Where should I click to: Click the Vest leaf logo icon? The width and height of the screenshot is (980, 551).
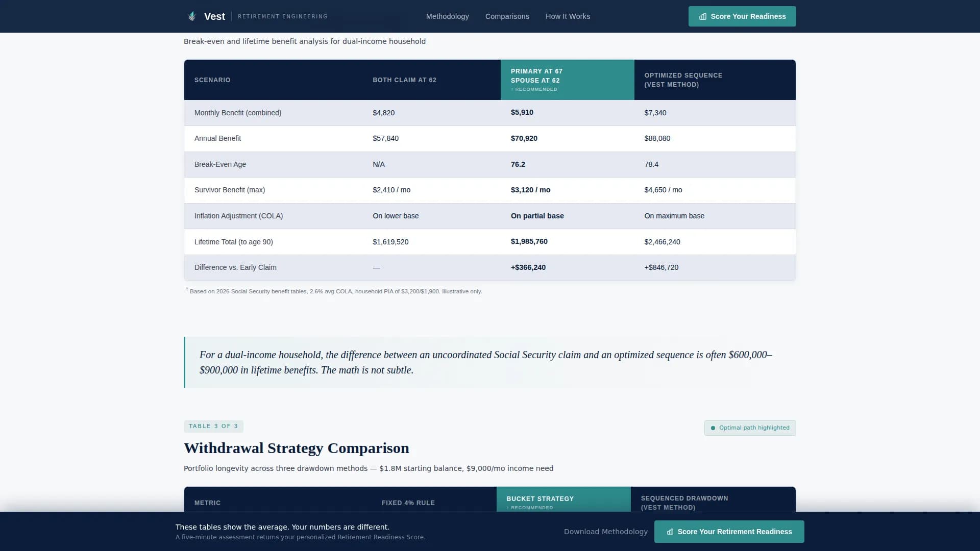(192, 16)
